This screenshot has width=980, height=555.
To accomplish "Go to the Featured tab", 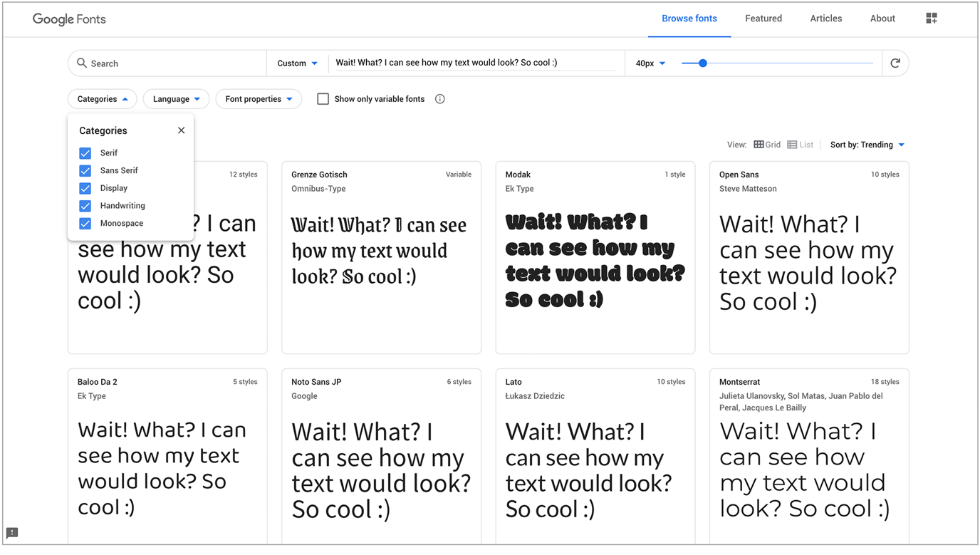I will tap(763, 19).
